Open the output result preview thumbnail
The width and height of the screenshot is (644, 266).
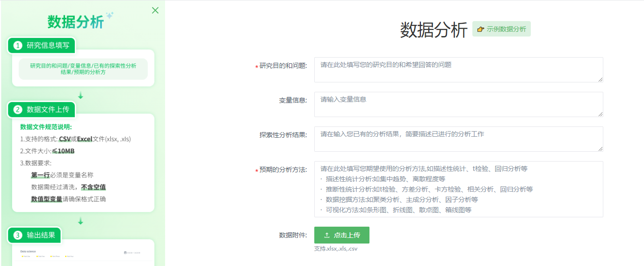83,253
